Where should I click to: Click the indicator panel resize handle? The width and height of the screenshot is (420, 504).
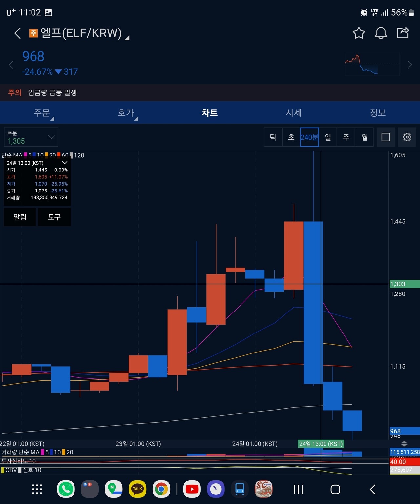pyautogui.click(x=404, y=444)
